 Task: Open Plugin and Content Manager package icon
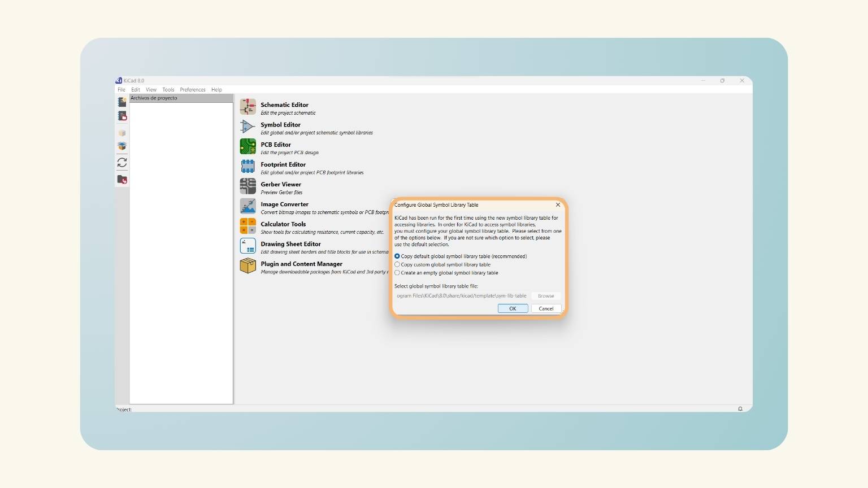click(248, 265)
